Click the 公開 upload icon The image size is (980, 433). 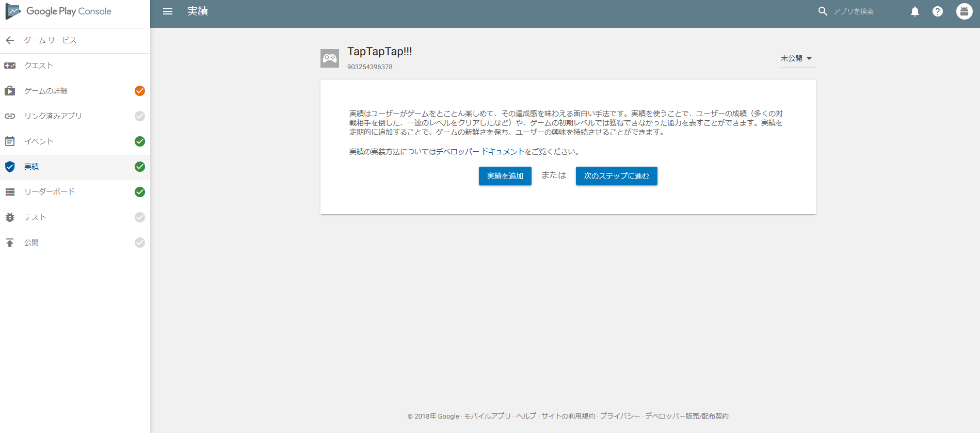10,243
